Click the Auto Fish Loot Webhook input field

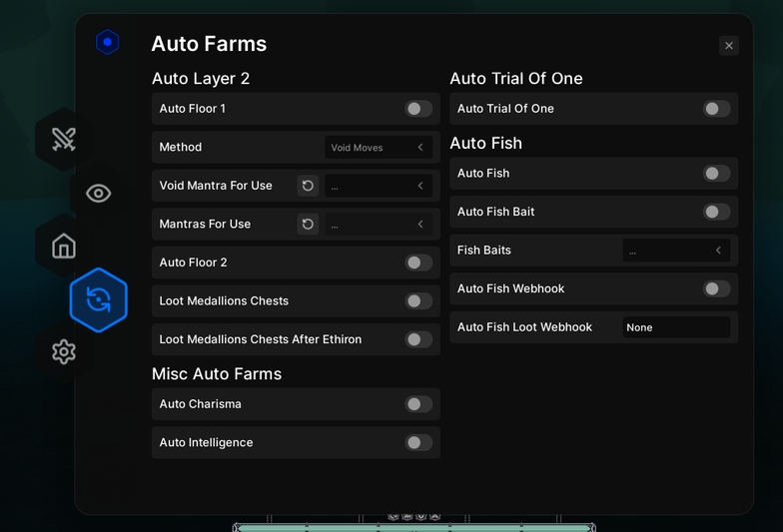click(677, 327)
